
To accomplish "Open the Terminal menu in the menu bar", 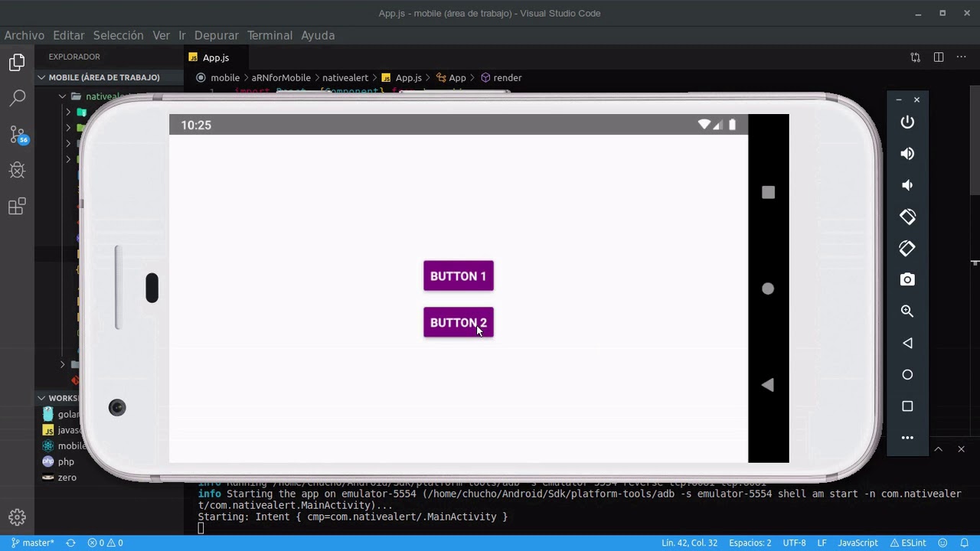I will (x=269, y=35).
